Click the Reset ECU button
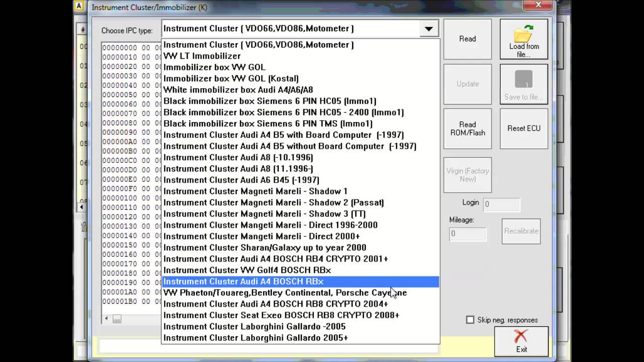The height and width of the screenshot is (362, 644). tap(524, 129)
